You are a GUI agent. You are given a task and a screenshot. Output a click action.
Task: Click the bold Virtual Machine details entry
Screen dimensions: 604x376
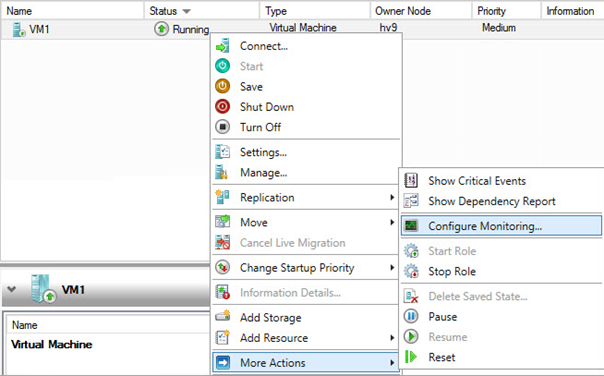click(x=52, y=344)
